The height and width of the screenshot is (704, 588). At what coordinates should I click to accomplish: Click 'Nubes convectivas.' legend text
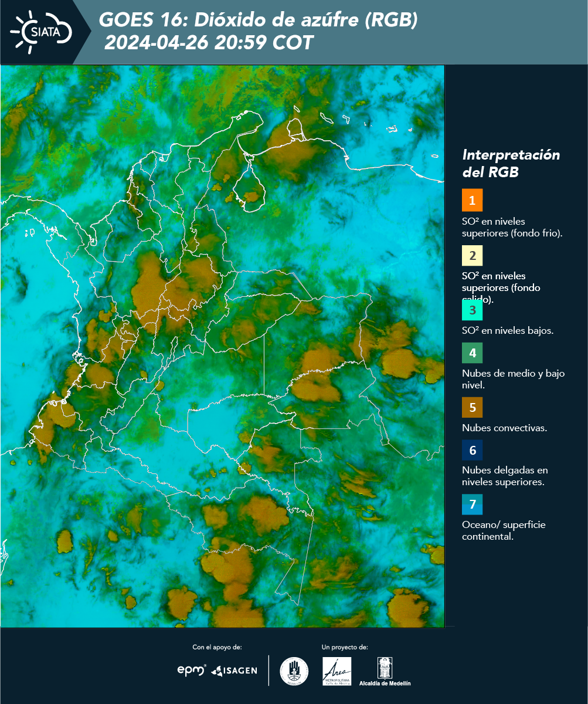[x=504, y=428]
